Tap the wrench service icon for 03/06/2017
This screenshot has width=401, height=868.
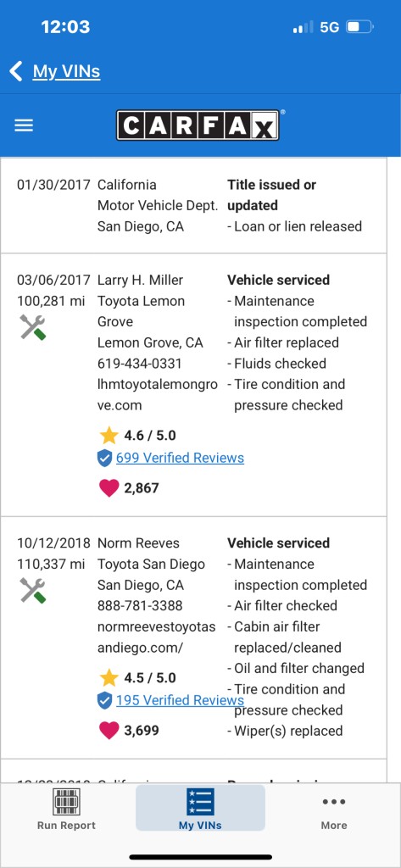(33, 326)
